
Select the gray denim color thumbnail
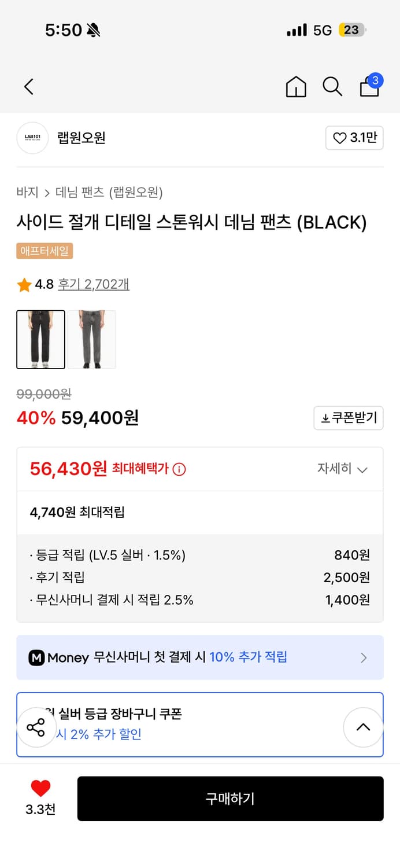(x=91, y=340)
